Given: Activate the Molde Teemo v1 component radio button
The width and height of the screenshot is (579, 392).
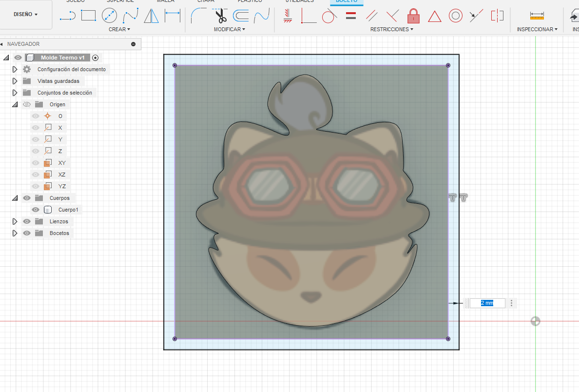Looking at the screenshot, I should point(95,58).
